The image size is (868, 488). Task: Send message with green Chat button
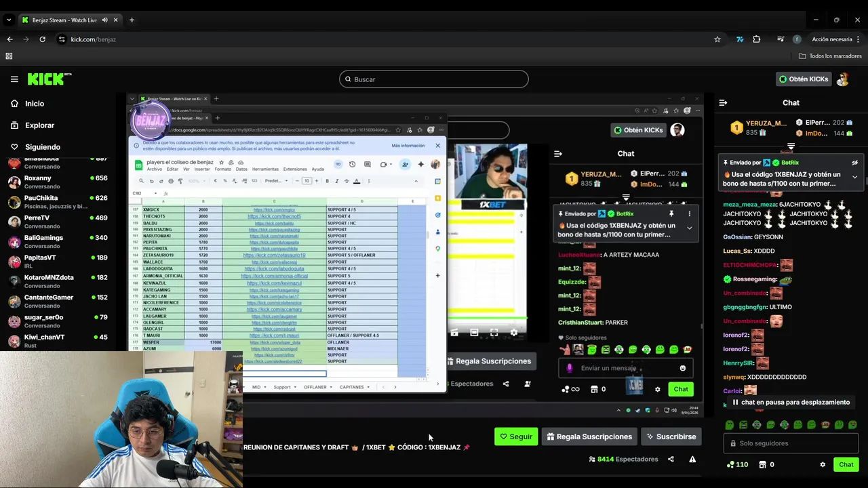pos(846,464)
